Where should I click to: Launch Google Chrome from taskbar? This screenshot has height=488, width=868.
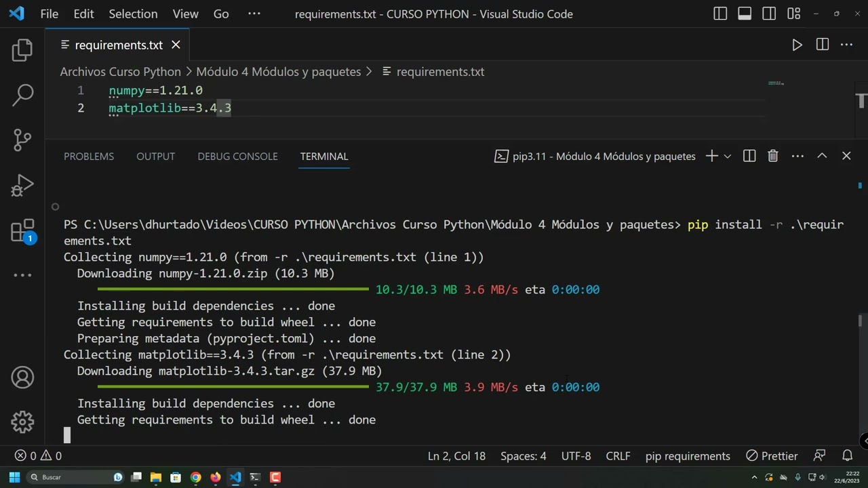click(195, 477)
